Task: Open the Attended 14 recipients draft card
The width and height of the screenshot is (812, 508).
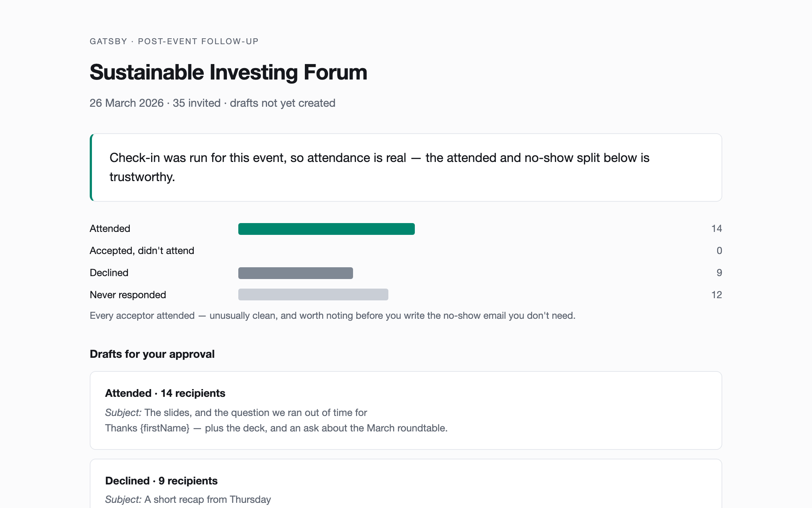Action: [406, 410]
